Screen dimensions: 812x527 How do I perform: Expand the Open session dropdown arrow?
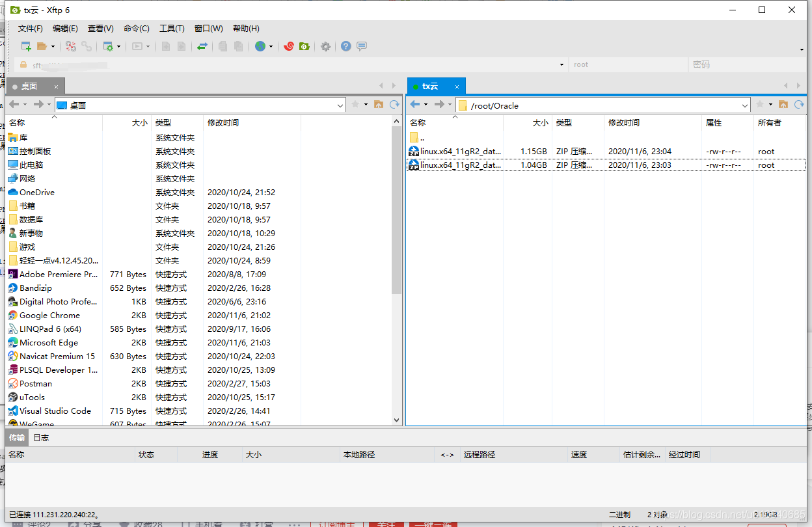click(x=53, y=46)
